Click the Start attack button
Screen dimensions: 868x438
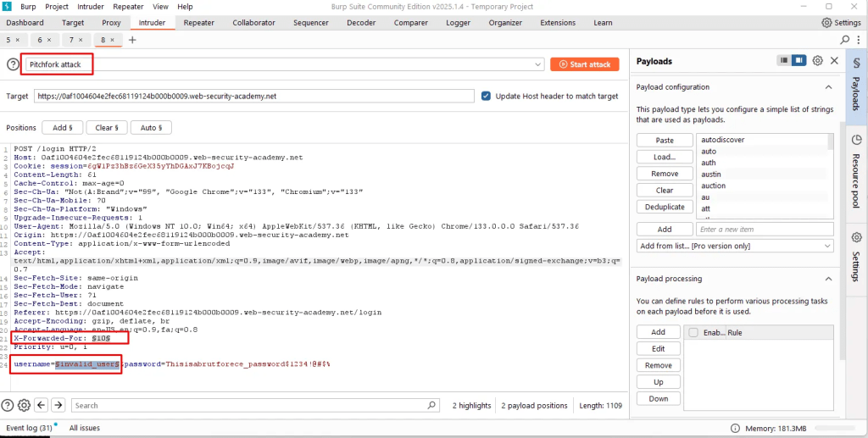584,64
